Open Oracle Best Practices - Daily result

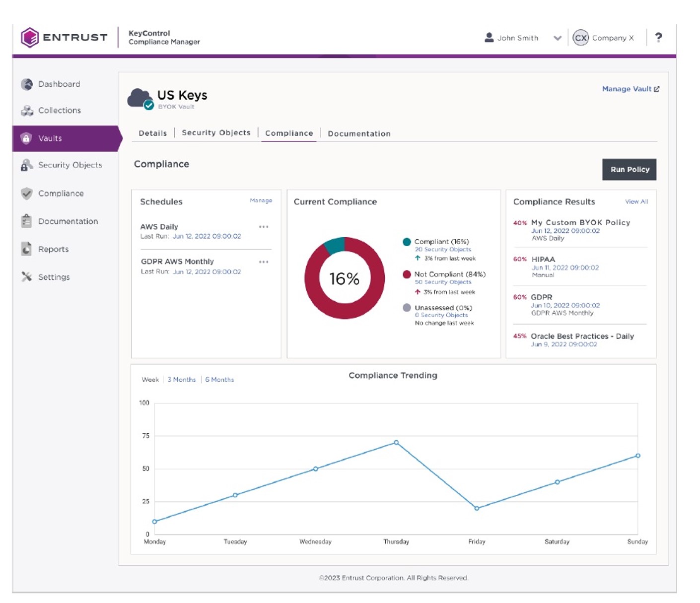(x=582, y=336)
